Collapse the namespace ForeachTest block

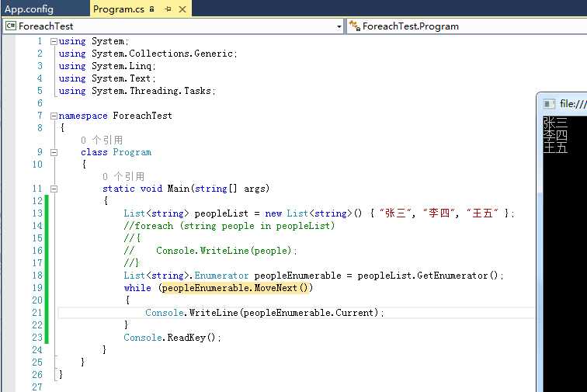tap(54, 116)
